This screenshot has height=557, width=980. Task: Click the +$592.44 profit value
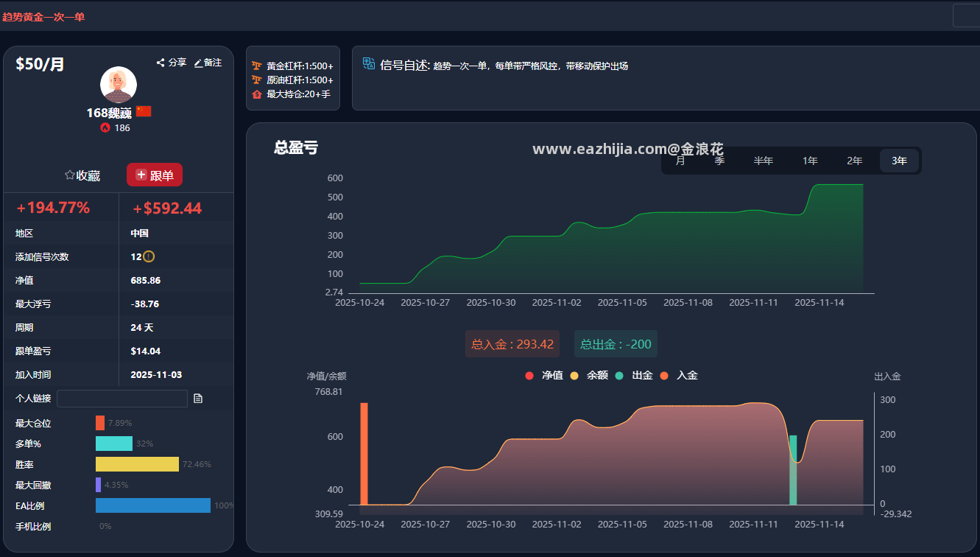click(167, 209)
